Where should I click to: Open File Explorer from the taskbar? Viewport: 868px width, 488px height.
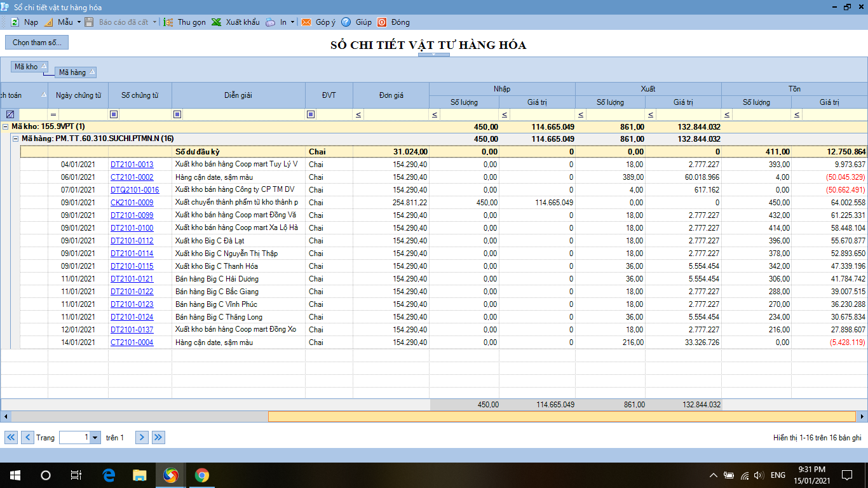[140, 475]
